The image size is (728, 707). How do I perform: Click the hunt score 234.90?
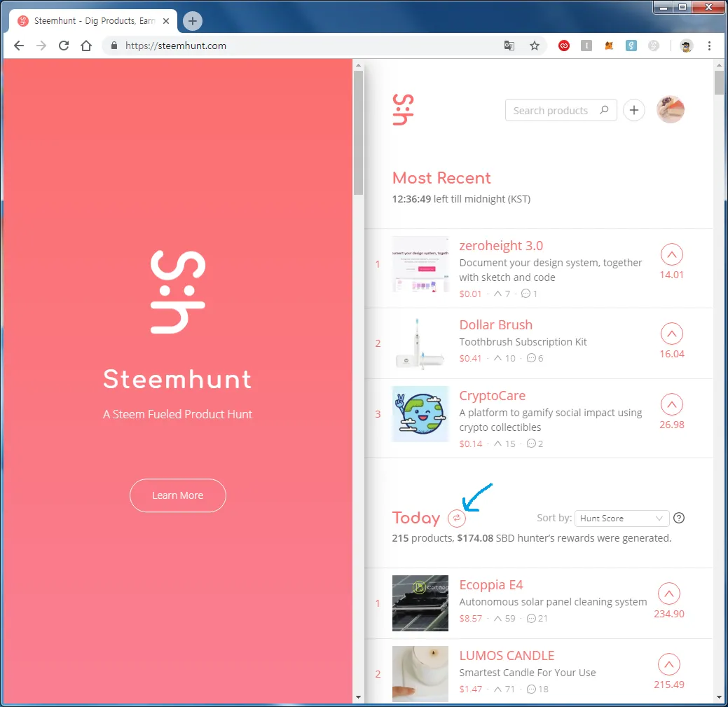point(669,614)
